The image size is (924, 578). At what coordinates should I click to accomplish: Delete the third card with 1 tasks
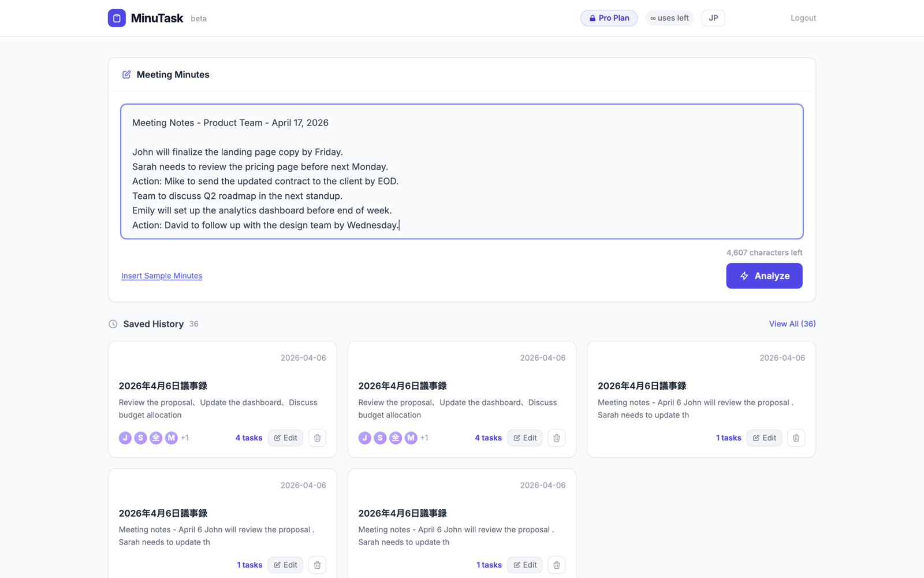pyautogui.click(x=796, y=438)
